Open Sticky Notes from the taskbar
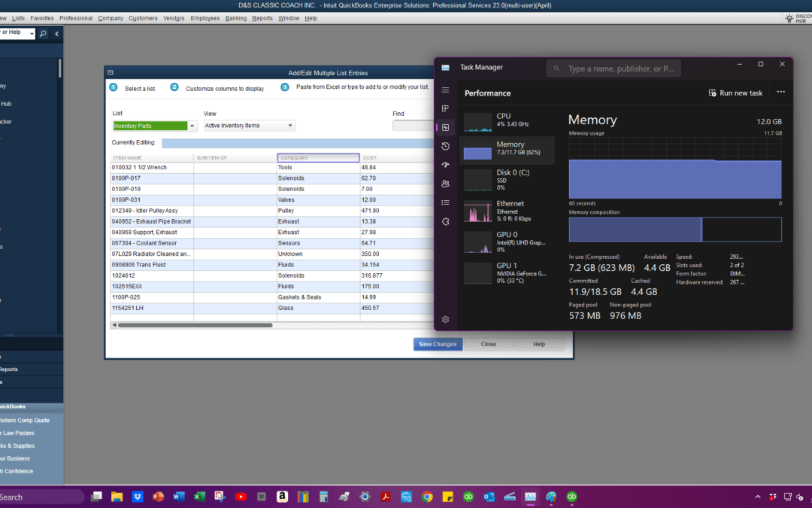 [448, 497]
